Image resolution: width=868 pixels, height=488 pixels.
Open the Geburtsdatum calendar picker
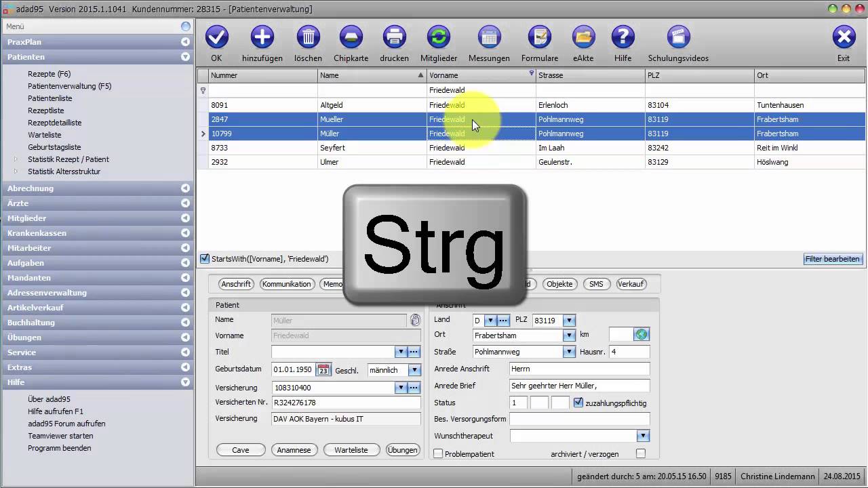pos(323,370)
